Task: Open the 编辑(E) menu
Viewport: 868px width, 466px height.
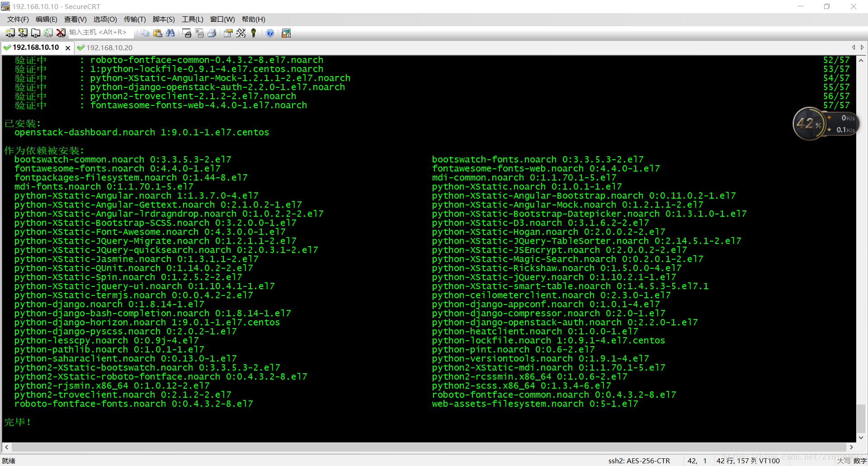Action: click(46, 19)
